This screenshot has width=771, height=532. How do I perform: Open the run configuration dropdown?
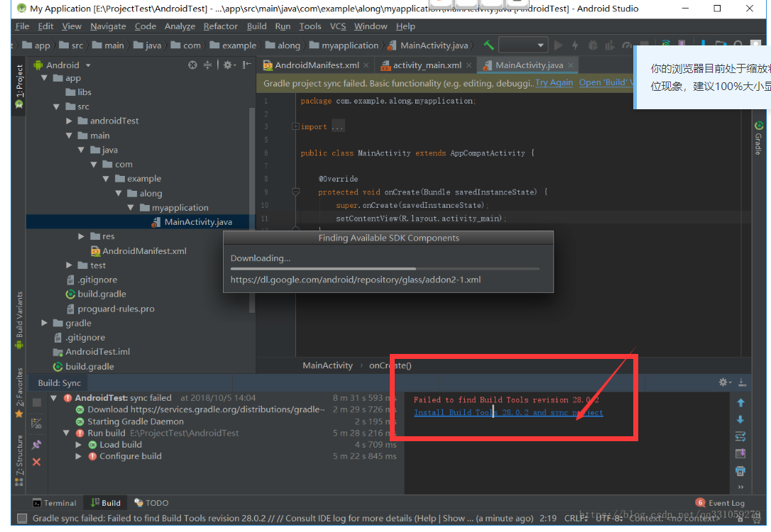click(523, 45)
